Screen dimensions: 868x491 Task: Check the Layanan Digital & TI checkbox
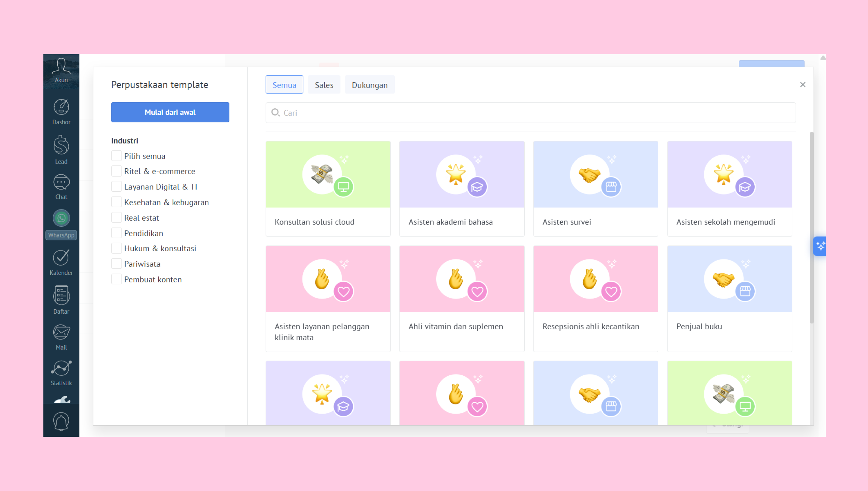116,187
